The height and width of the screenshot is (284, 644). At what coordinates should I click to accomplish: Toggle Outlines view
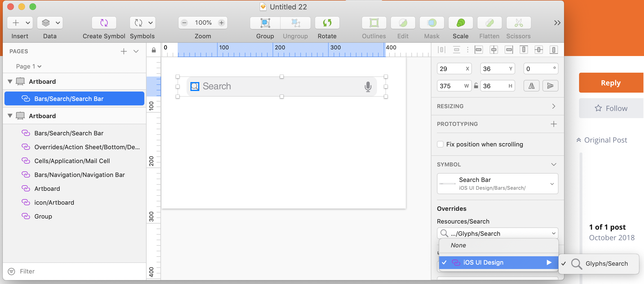coord(374,23)
